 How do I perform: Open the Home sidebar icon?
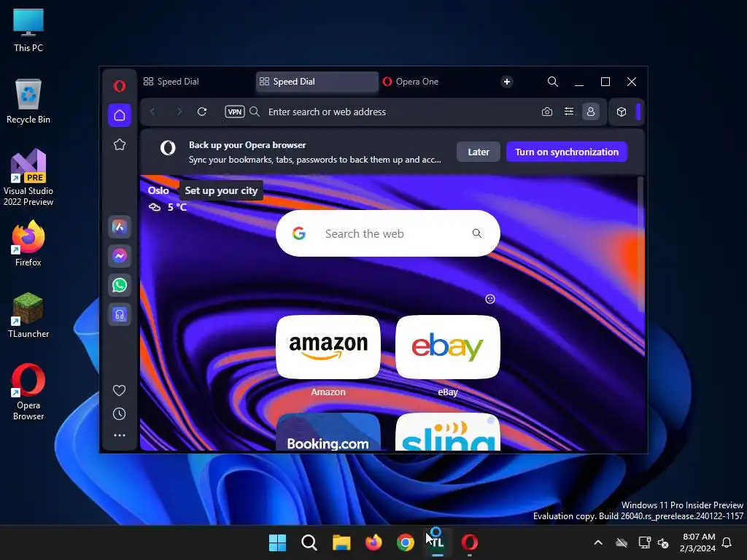tap(120, 115)
